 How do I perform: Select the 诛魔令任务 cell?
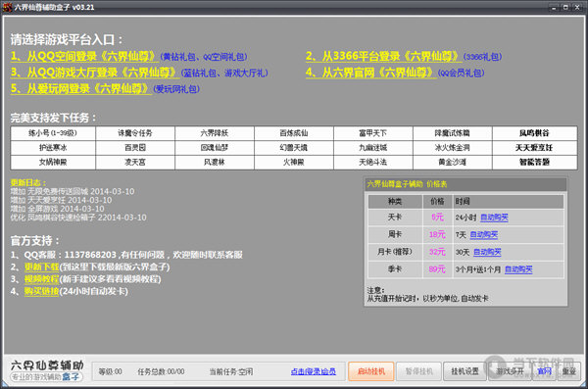[x=135, y=133]
